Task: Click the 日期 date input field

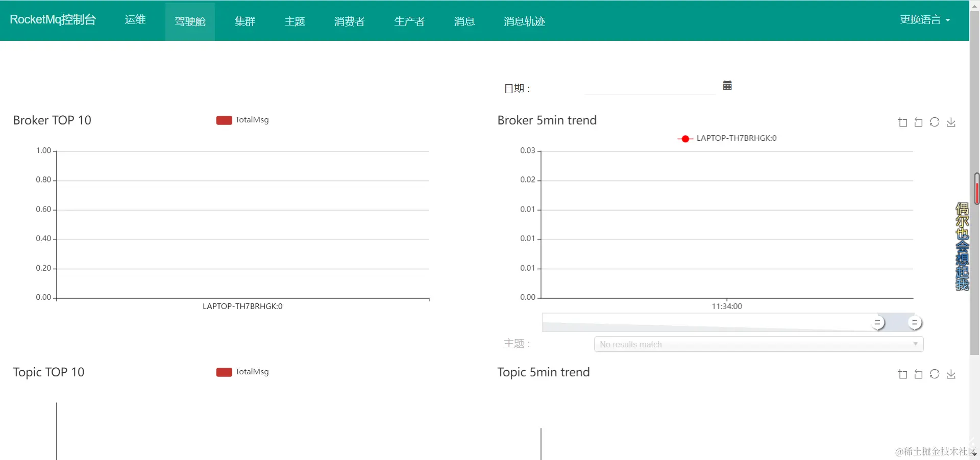Action: click(x=650, y=87)
